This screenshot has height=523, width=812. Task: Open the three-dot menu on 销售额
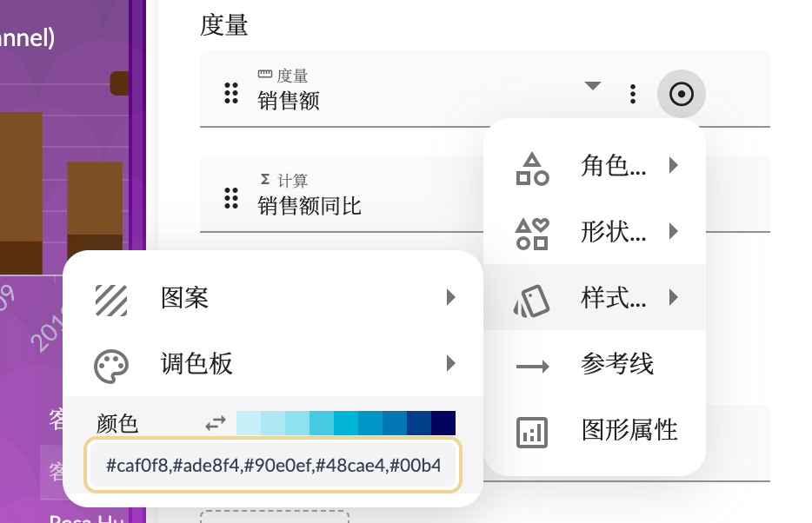(x=632, y=94)
